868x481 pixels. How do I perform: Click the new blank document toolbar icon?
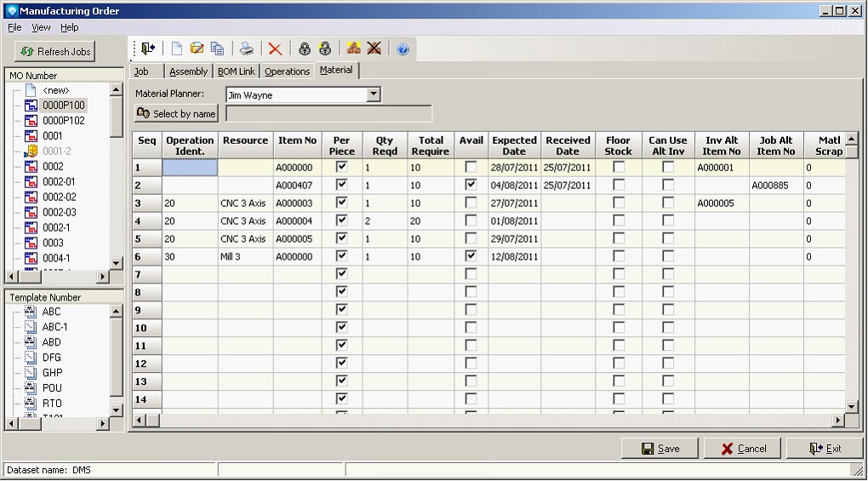click(177, 49)
